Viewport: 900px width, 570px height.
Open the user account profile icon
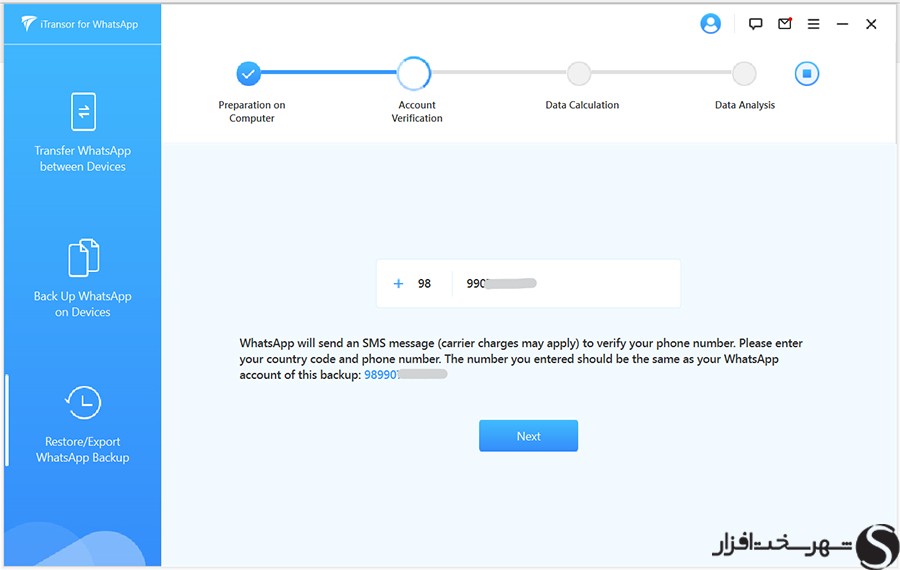click(x=710, y=24)
